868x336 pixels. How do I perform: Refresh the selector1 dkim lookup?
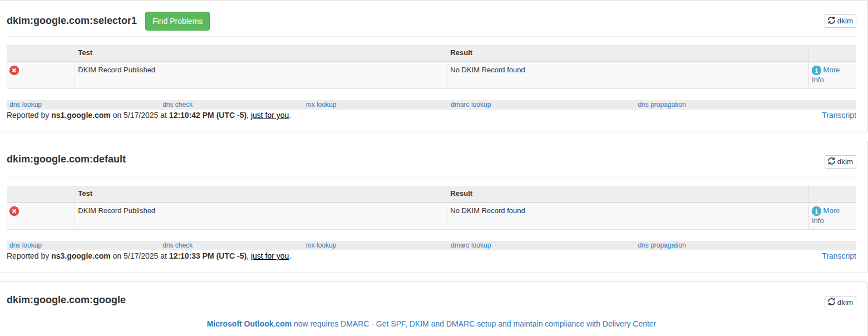840,21
